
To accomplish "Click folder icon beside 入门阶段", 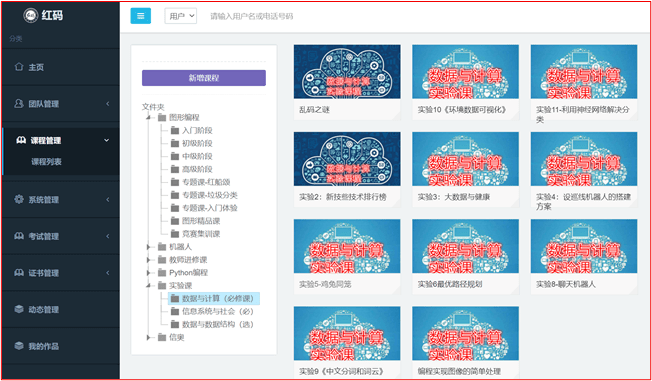I will [x=175, y=131].
